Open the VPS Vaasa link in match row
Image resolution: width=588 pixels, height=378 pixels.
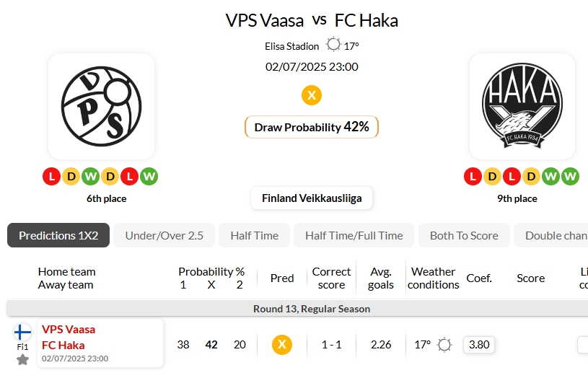[69, 329]
